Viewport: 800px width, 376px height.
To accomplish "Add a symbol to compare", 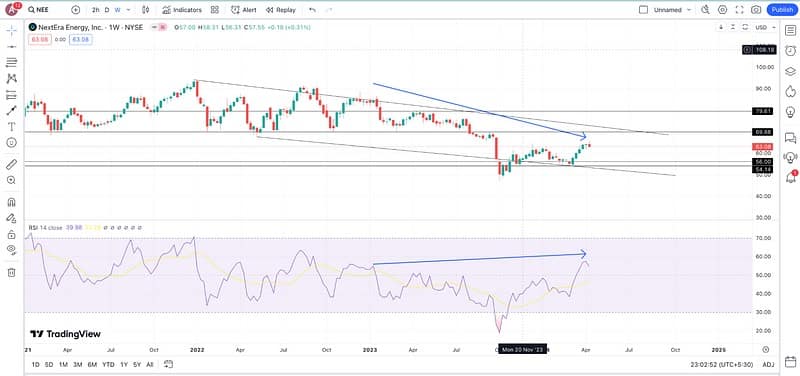I will 76,10.
